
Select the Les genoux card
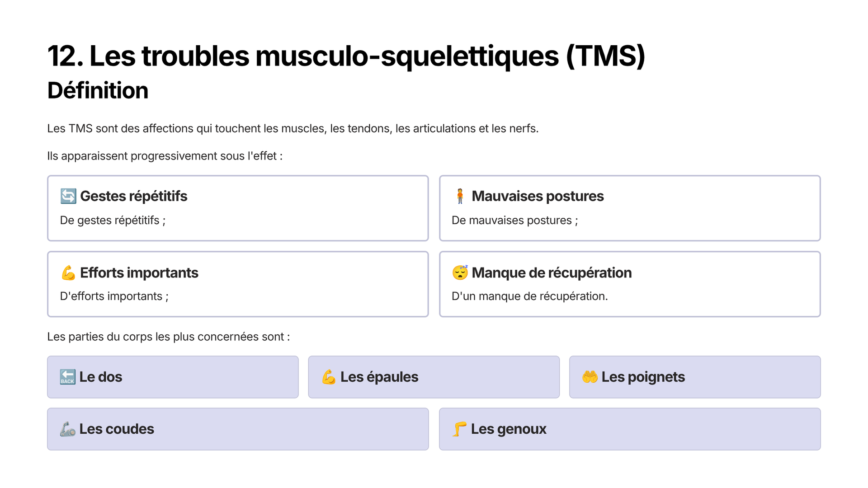tap(630, 429)
